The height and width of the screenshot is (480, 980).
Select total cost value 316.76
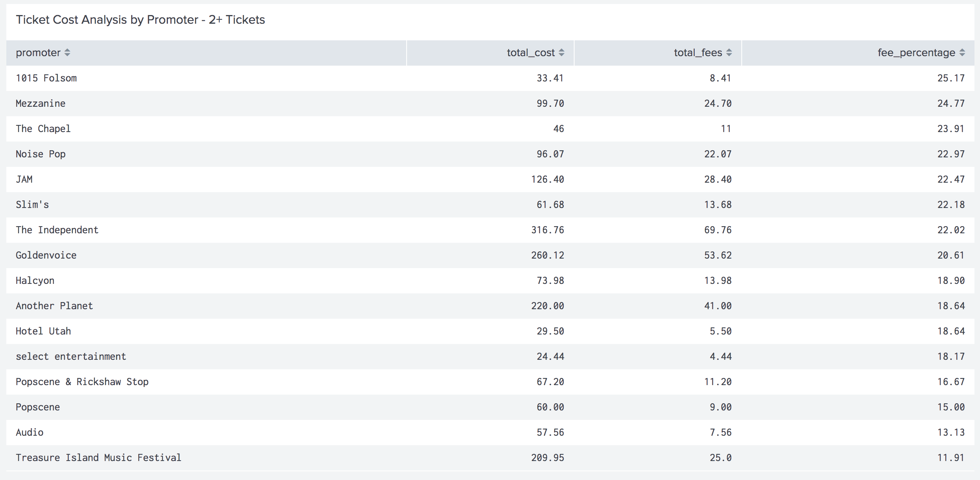(547, 230)
